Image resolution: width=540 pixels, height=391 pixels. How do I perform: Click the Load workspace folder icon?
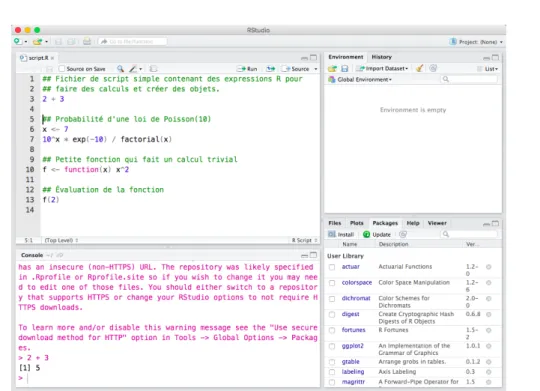click(332, 69)
